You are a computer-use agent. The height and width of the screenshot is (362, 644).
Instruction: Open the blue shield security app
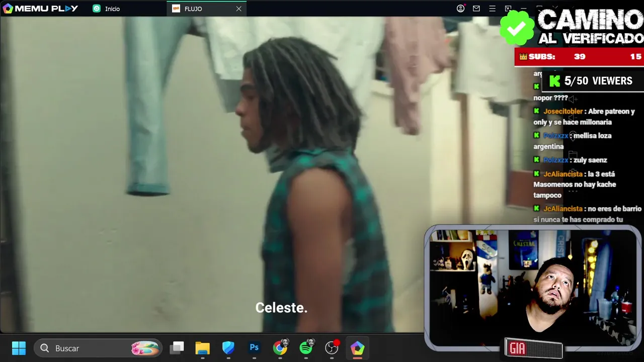coord(228,348)
